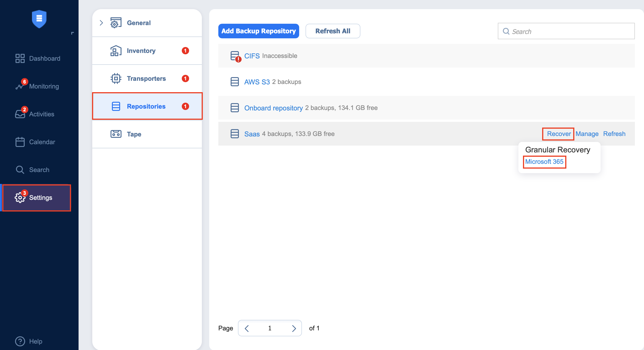Click the Transporters red alert badge
The image size is (644, 350).
pyautogui.click(x=185, y=78)
